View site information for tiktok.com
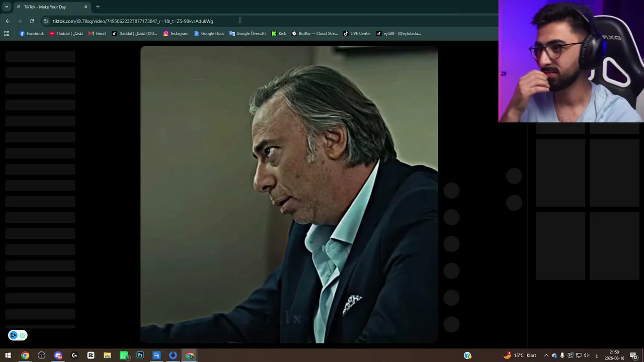 coord(46,21)
